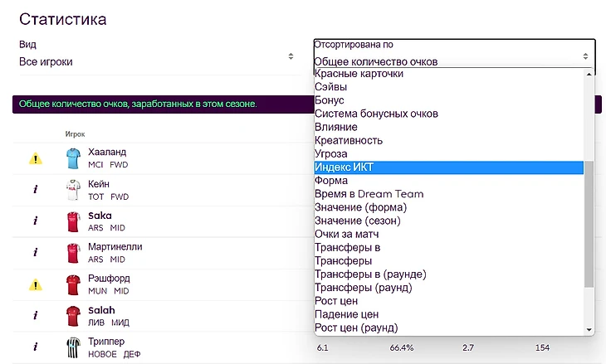Open the info icon for Salah
The height and width of the screenshot is (364, 606).
tap(35, 315)
